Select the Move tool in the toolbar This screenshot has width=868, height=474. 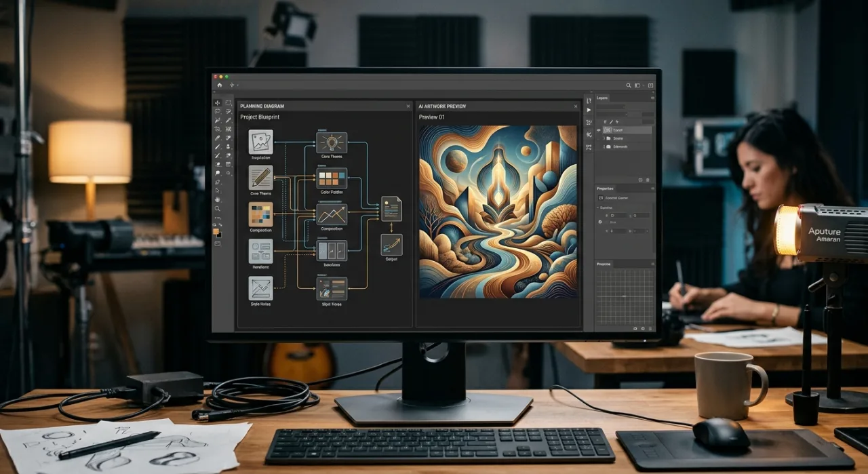[x=218, y=103]
